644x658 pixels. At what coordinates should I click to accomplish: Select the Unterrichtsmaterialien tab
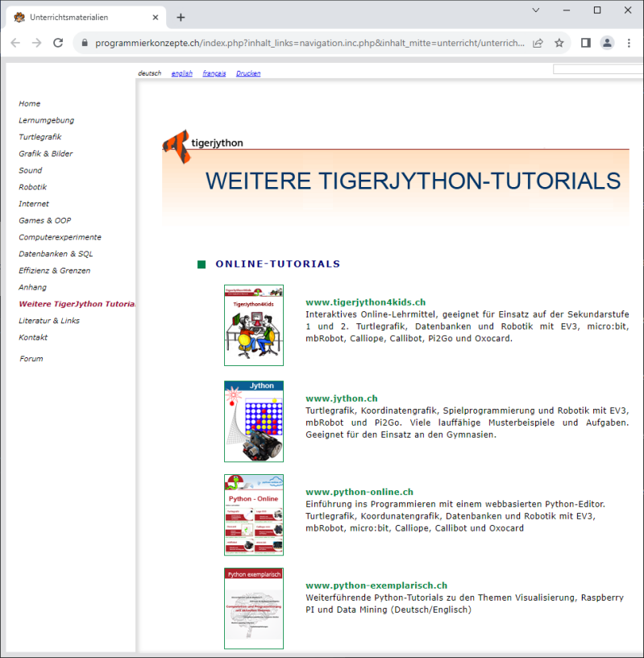pyautogui.click(x=85, y=17)
